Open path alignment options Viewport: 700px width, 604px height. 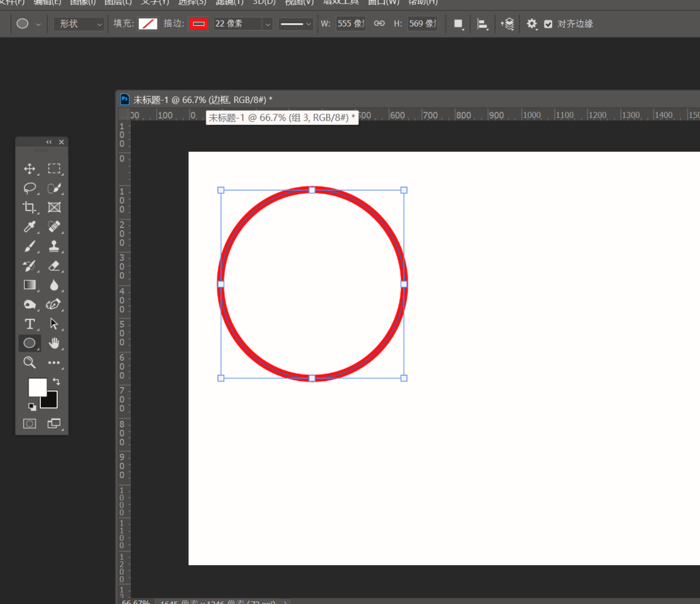coord(482,24)
